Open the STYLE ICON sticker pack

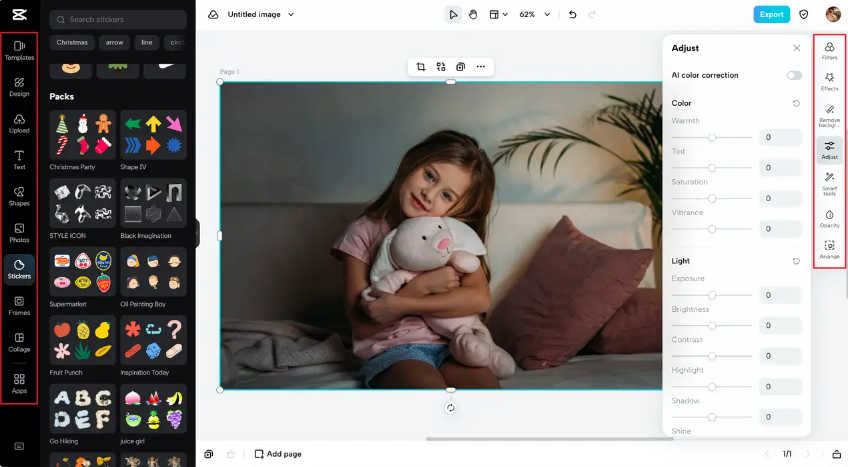(x=82, y=204)
